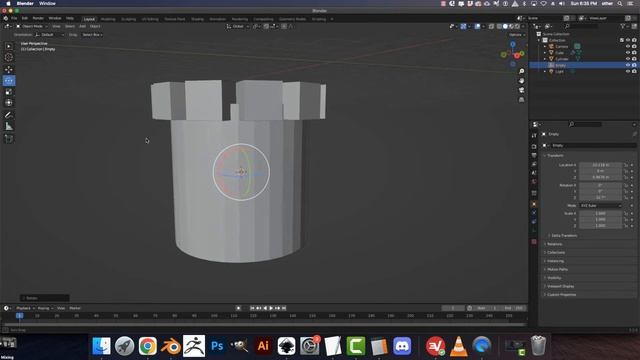Open the Object properties tab icon

pyautogui.click(x=534, y=204)
